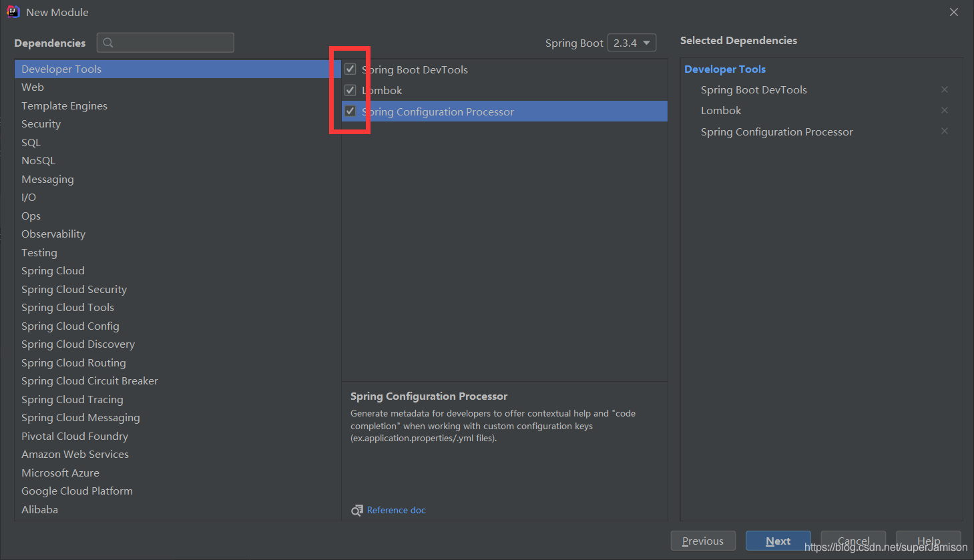
Task: Open the Reference doc link
Action: click(x=396, y=511)
